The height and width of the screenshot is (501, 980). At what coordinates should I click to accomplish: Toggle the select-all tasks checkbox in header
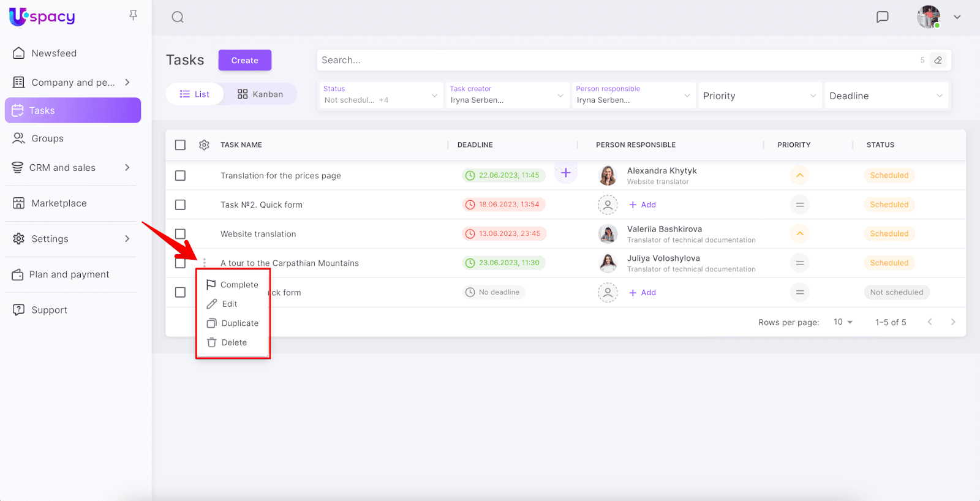pyautogui.click(x=180, y=145)
